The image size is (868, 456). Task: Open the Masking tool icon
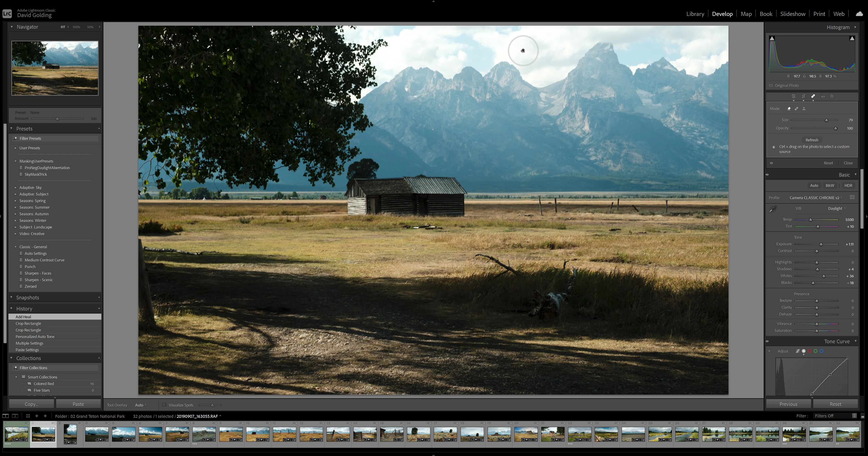(x=832, y=96)
